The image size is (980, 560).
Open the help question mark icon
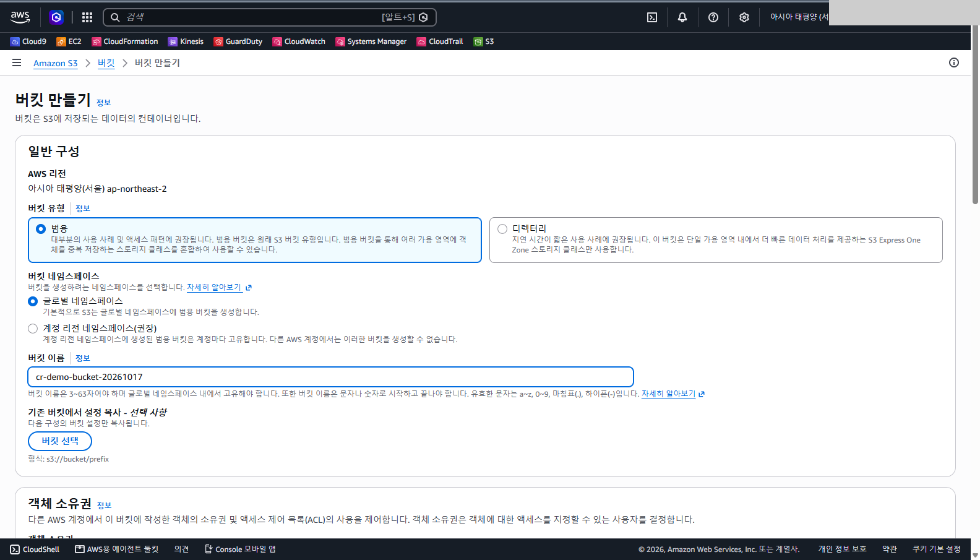[713, 17]
